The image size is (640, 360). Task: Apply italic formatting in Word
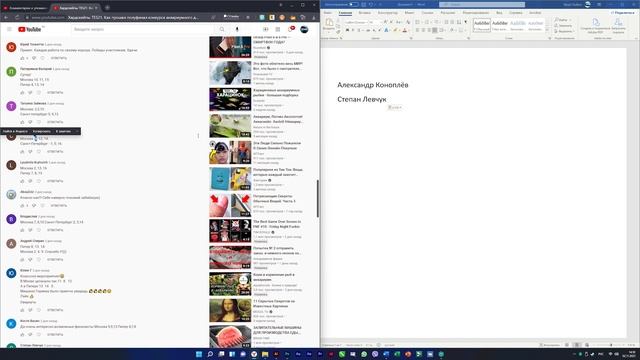[353, 30]
